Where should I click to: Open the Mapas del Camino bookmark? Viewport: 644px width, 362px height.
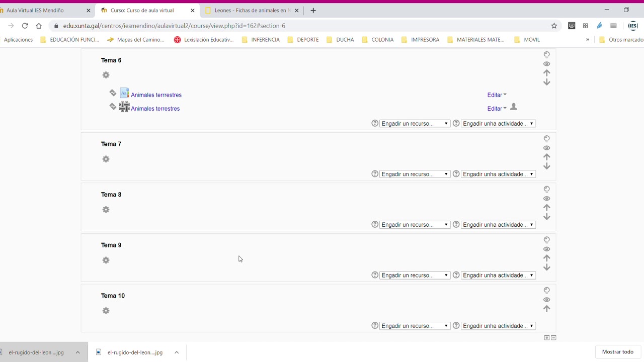click(x=136, y=40)
